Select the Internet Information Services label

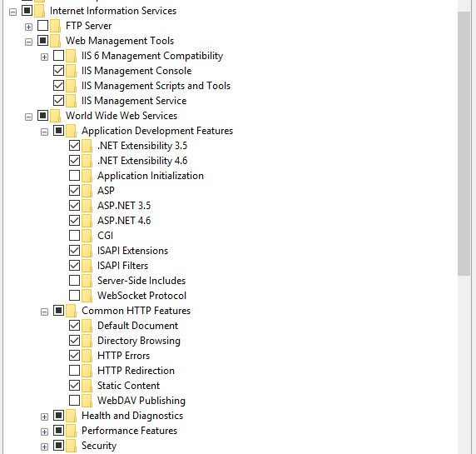point(113,11)
